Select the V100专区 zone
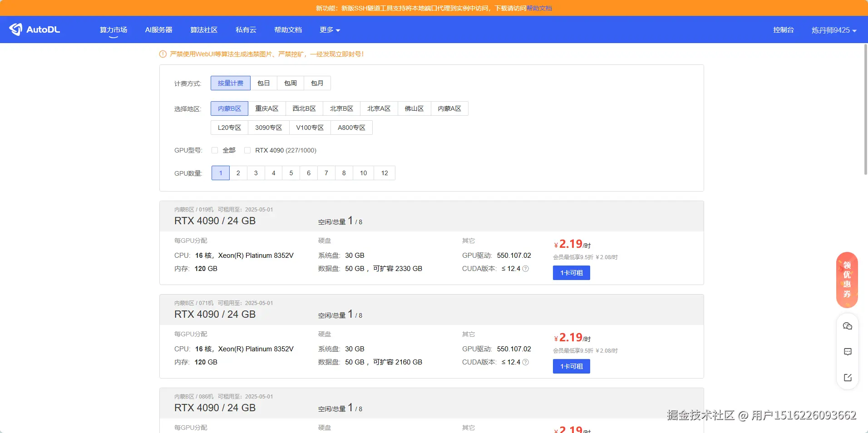Viewport: 868px width, 433px height. coord(310,128)
